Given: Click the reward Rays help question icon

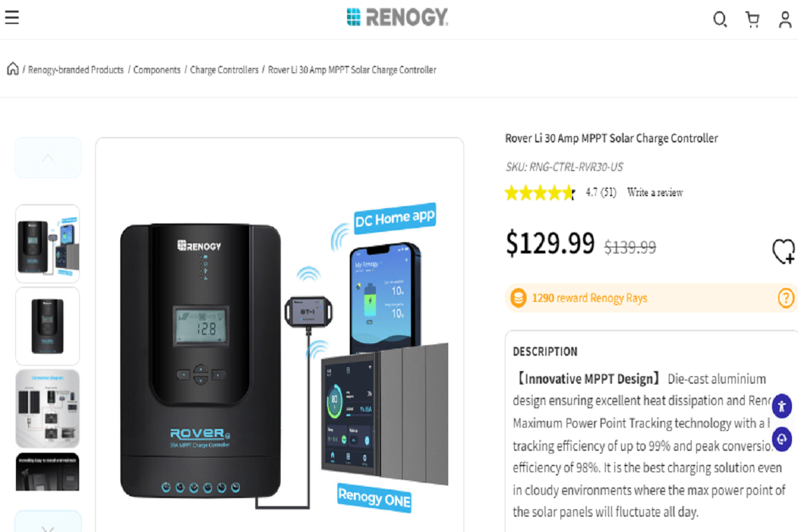Looking at the screenshot, I should 786,298.
